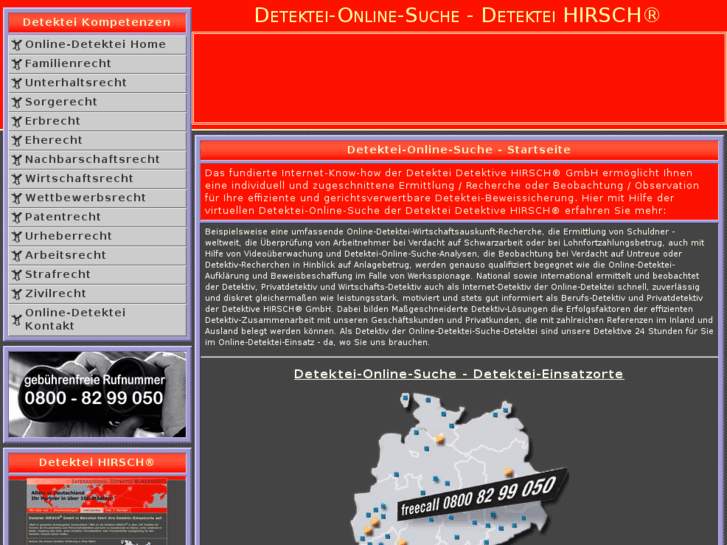
Task: Go to Unterhaltsrecht page
Action: pyautogui.click(x=97, y=83)
